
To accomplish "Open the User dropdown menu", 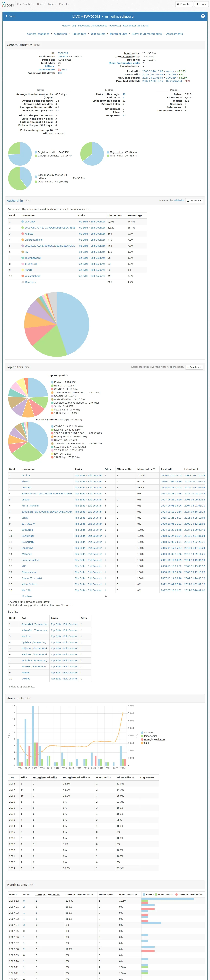I will (x=41, y=4).
